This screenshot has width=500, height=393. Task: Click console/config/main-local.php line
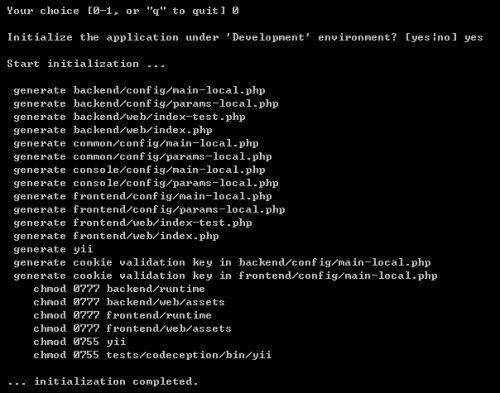click(139, 170)
